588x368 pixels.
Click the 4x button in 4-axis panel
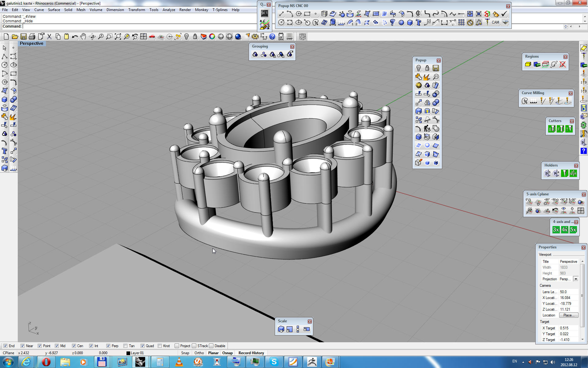(564, 230)
